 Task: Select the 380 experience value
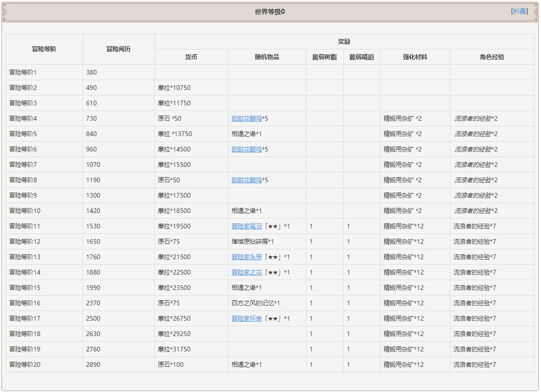(x=91, y=72)
